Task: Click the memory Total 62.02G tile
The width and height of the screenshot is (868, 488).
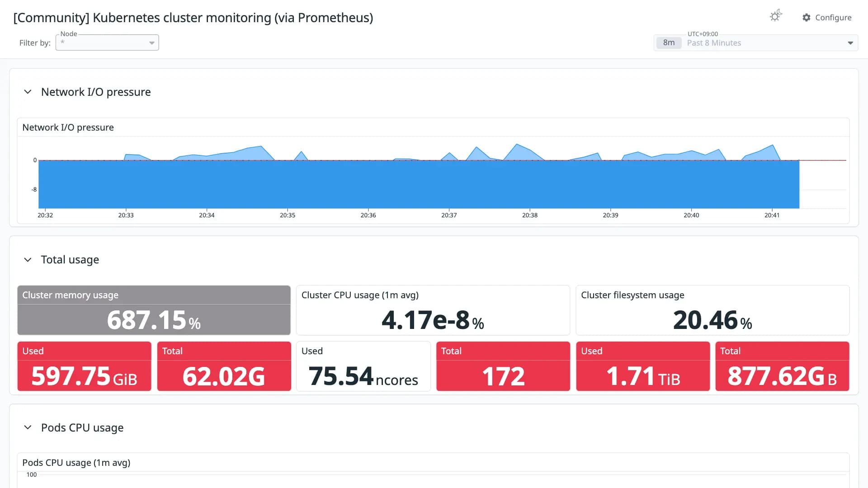Action: (x=224, y=366)
